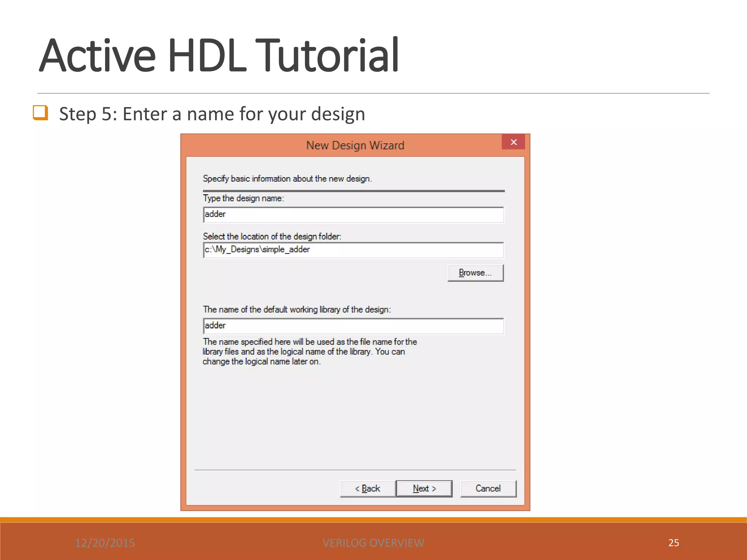The image size is (747, 560).
Task: Close the New Design Wizard window
Action: (514, 142)
